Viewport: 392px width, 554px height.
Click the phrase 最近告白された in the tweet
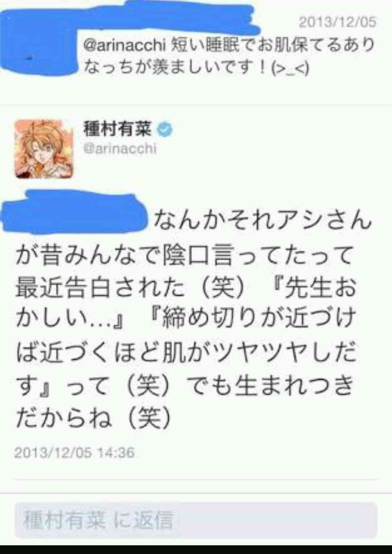(100, 288)
